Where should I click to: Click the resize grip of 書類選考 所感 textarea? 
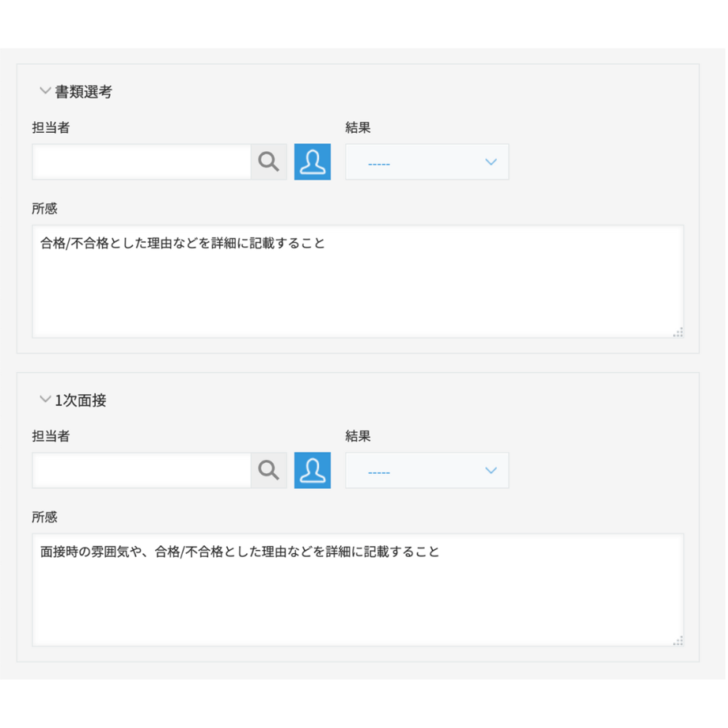click(x=678, y=332)
